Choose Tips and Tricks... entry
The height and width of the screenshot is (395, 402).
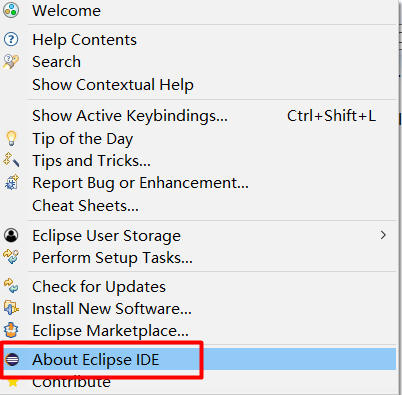click(x=91, y=161)
